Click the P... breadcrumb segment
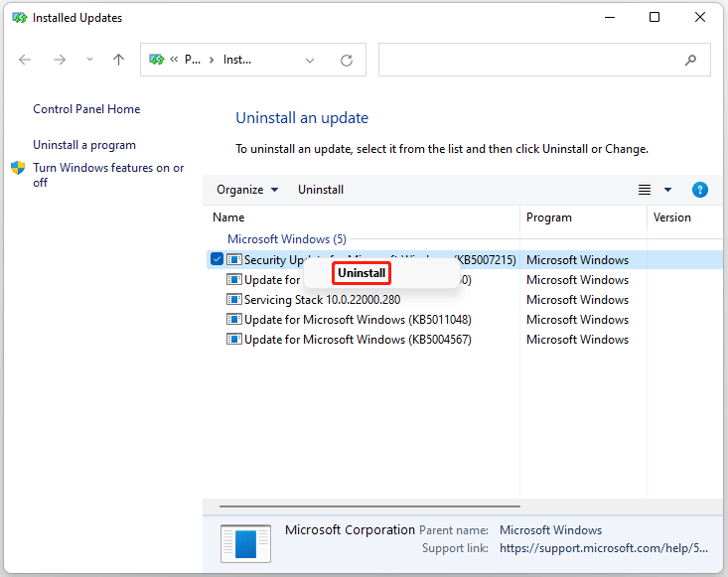 (x=193, y=60)
